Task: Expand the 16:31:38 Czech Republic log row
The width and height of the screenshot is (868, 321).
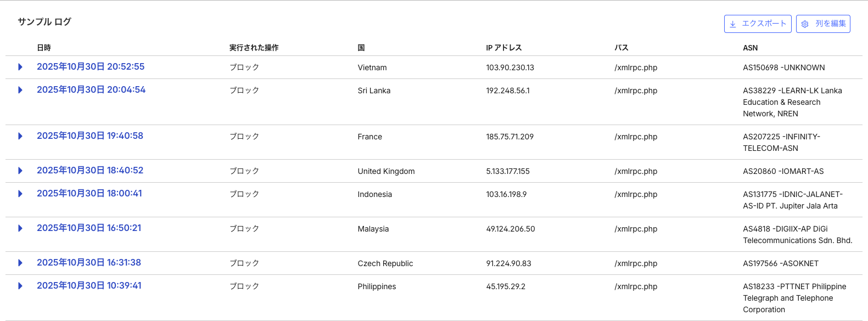Action: [x=20, y=263]
